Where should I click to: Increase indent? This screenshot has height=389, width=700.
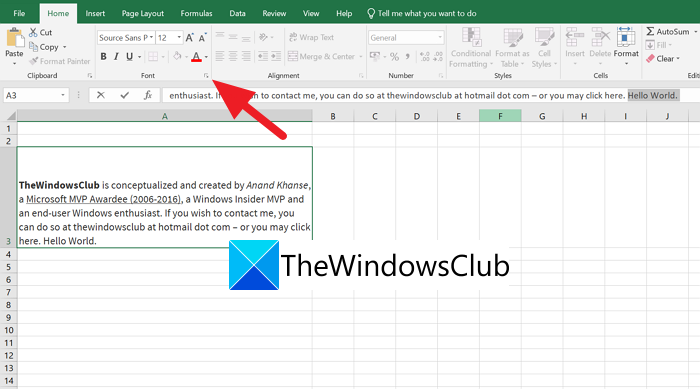(x=276, y=56)
